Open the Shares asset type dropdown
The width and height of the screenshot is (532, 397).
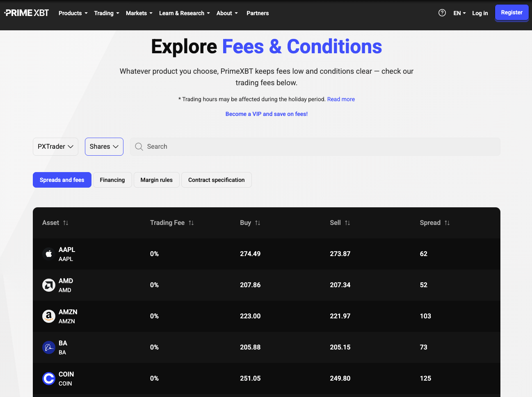coord(104,147)
